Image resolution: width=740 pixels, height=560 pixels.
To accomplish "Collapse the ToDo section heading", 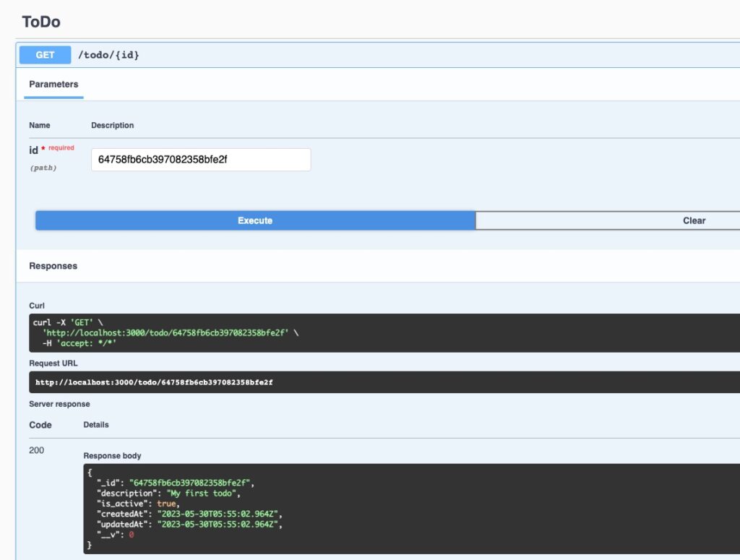I will click(41, 22).
